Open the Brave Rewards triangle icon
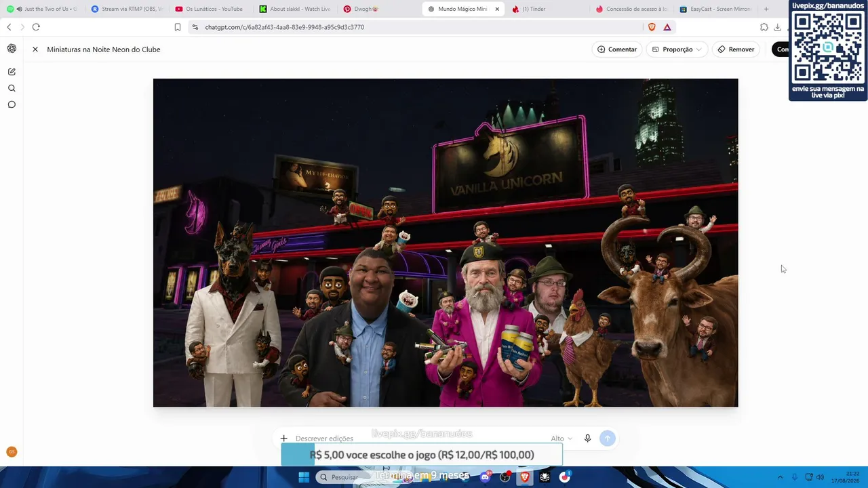This screenshot has height=488, width=868. (x=667, y=27)
